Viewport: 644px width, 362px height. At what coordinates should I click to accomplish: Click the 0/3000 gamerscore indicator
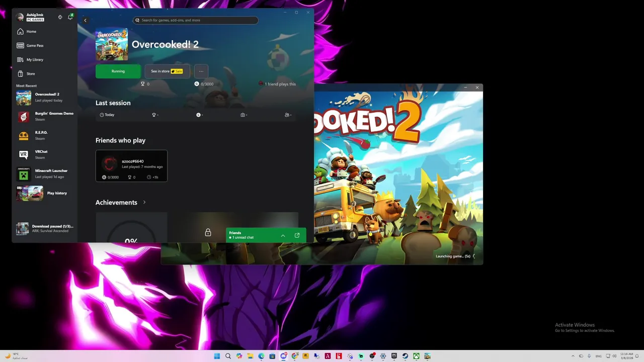204,84
